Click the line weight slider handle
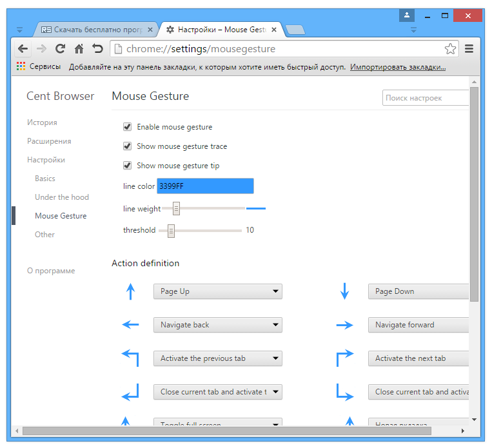Image resolution: width=492 pixels, height=448 pixels. coord(176,208)
